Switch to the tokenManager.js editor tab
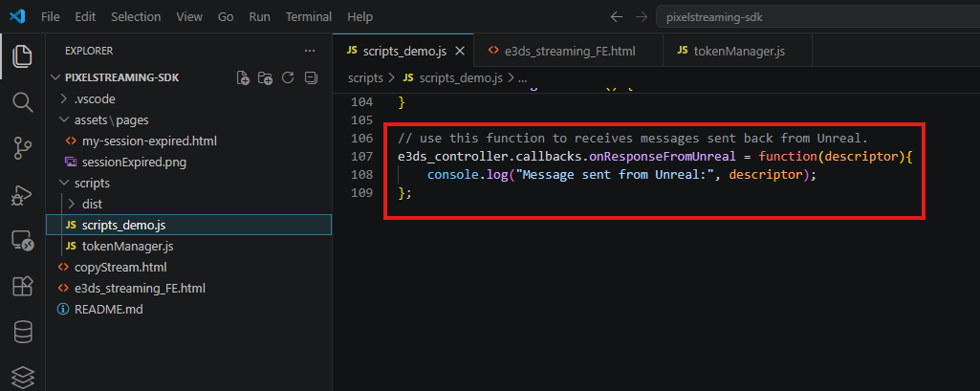This screenshot has height=391, width=980. 738,52
